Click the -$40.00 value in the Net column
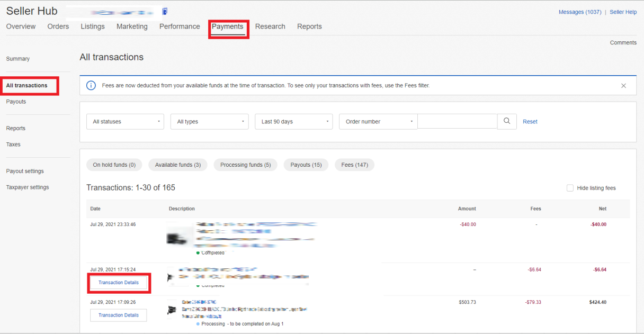This screenshot has height=334, width=644. [x=598, y=224]
